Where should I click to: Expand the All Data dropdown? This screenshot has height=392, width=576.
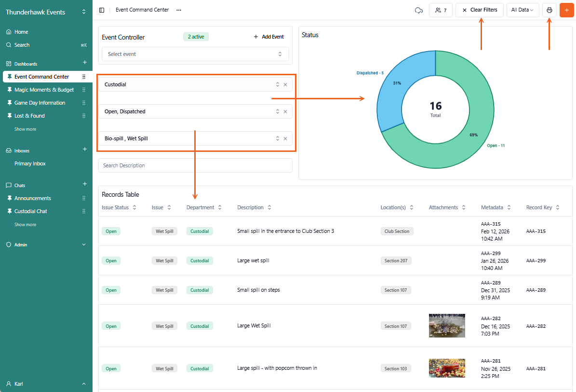click(522, 10)
